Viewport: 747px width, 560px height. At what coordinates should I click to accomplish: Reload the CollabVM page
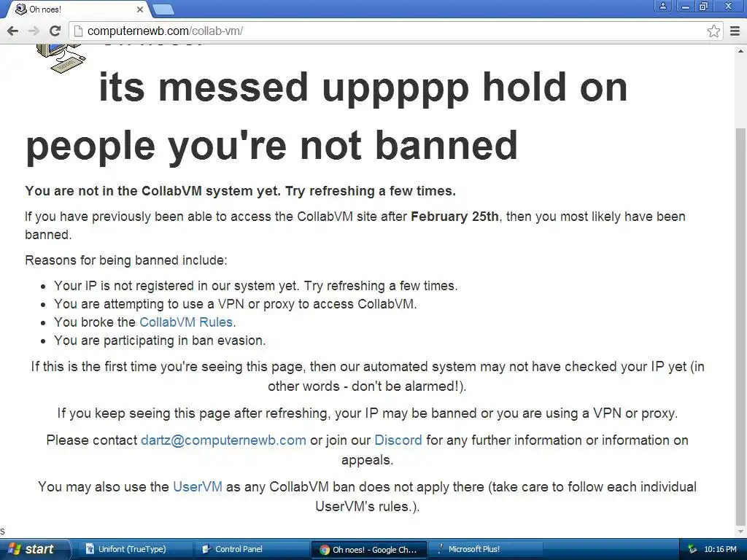pos(55,31)
